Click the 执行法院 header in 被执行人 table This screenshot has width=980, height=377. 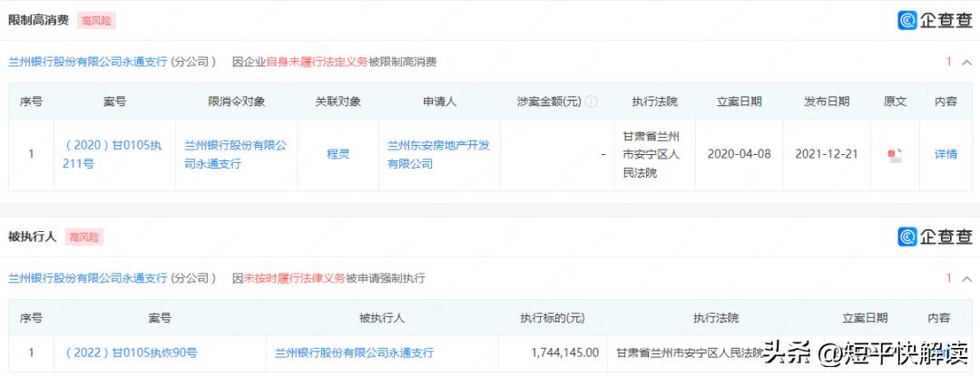716,318
